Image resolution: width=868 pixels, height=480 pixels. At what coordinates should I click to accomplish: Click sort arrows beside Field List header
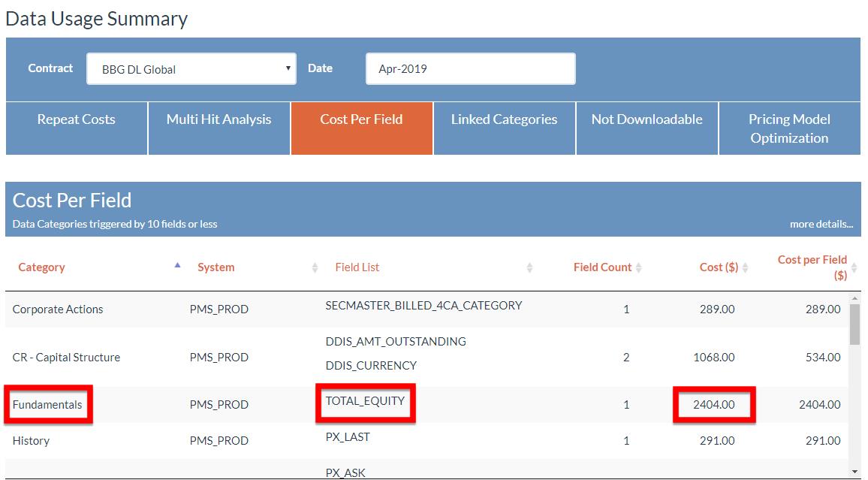pyautogui.click(x=529, y=267)
